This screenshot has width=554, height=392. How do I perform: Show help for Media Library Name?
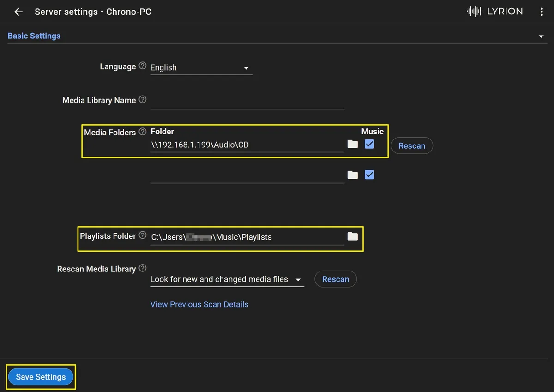click(x=143, y=100)
